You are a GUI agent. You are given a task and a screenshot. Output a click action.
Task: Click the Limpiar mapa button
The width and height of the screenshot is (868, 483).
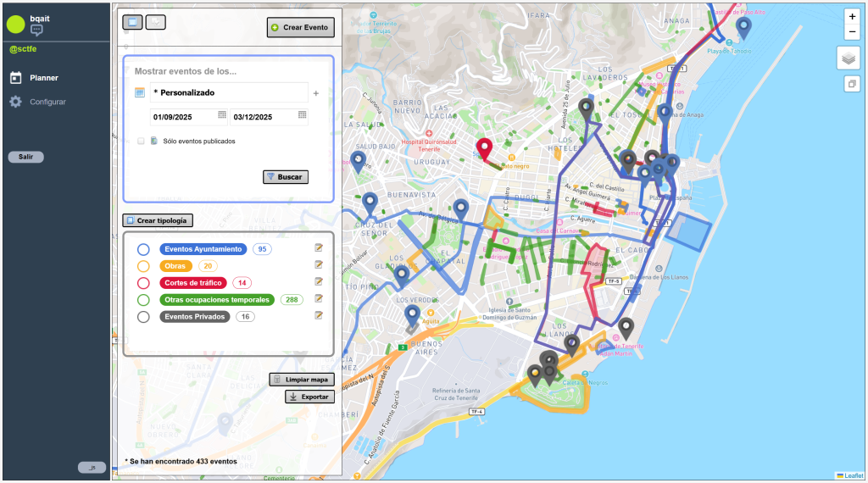[x=302, y=380]
